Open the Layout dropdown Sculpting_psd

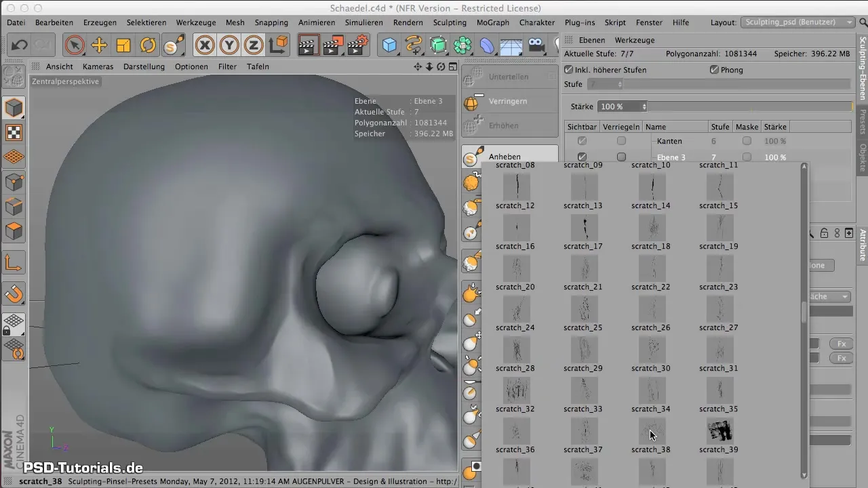pos(798,22)
